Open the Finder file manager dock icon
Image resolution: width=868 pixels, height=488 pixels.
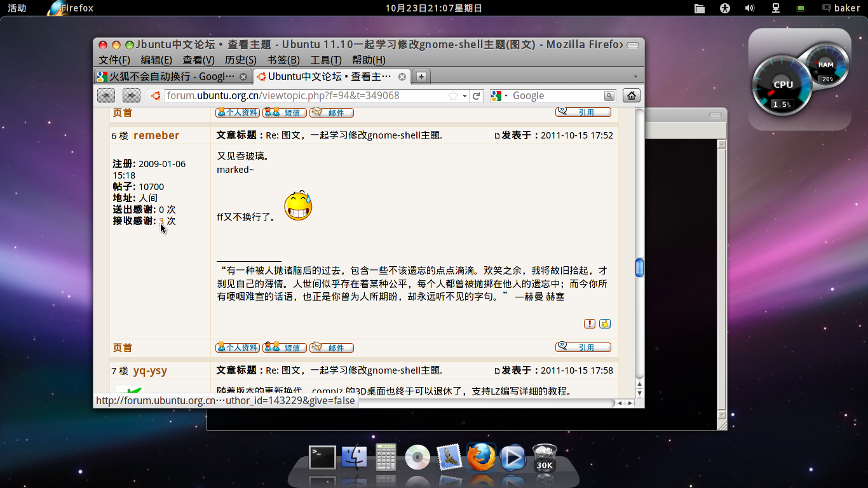pos(354,457)
